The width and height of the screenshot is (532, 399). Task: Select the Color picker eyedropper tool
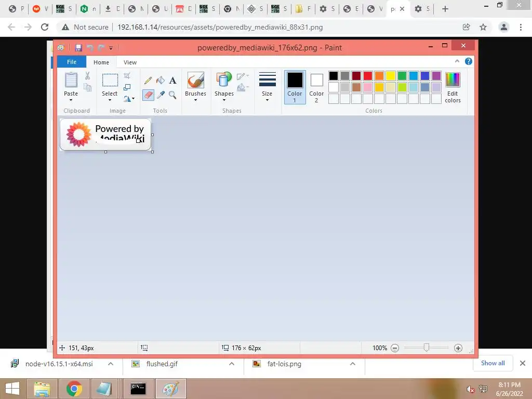click(161, 95)
